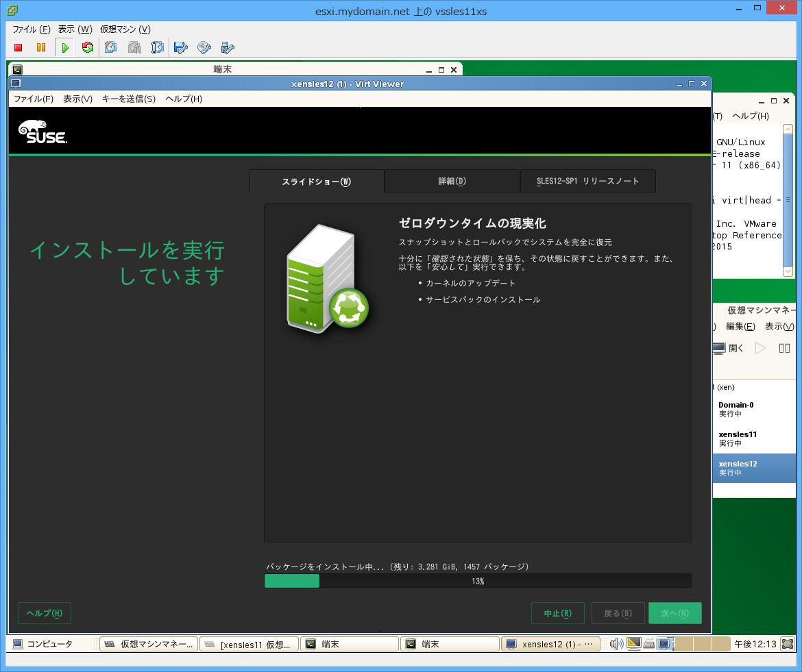The height and width of the screenshot is (672, 802).
Task: Open 表示(V) menu in Virt Viewer
Action: (77, 99)
